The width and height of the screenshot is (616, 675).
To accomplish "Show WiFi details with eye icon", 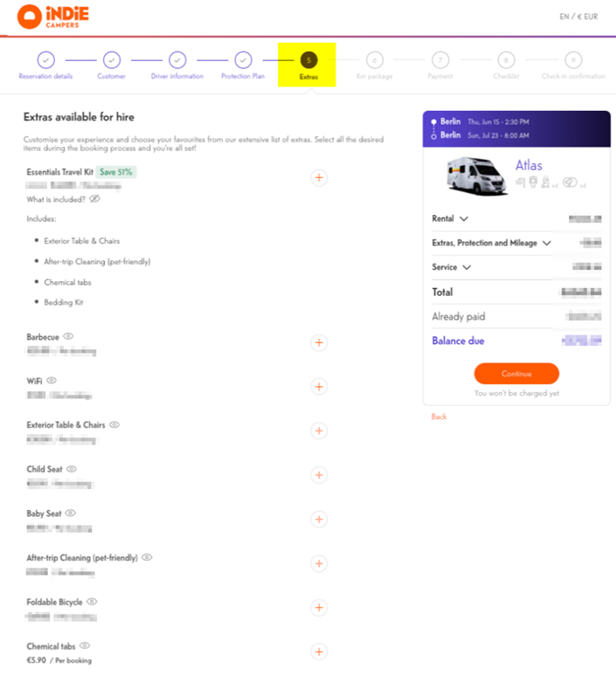I will (52, 381).
